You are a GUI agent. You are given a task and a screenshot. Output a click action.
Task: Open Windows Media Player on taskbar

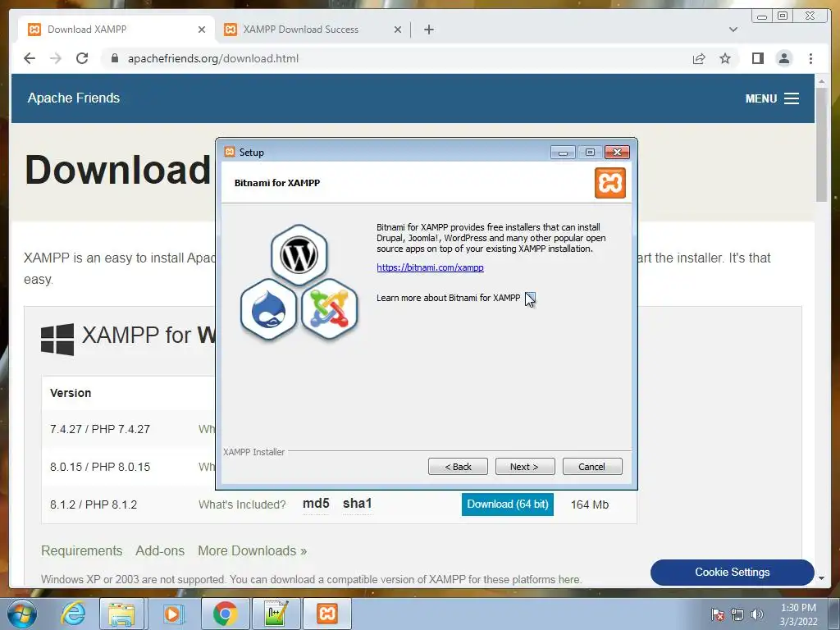(172, 614)
